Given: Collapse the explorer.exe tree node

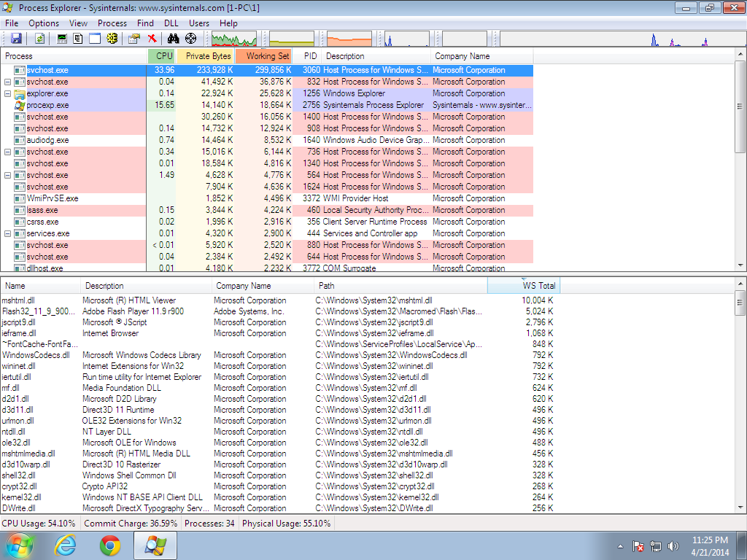Looking at the screenshot, I should pyautogui.click(x=7, y=94).
